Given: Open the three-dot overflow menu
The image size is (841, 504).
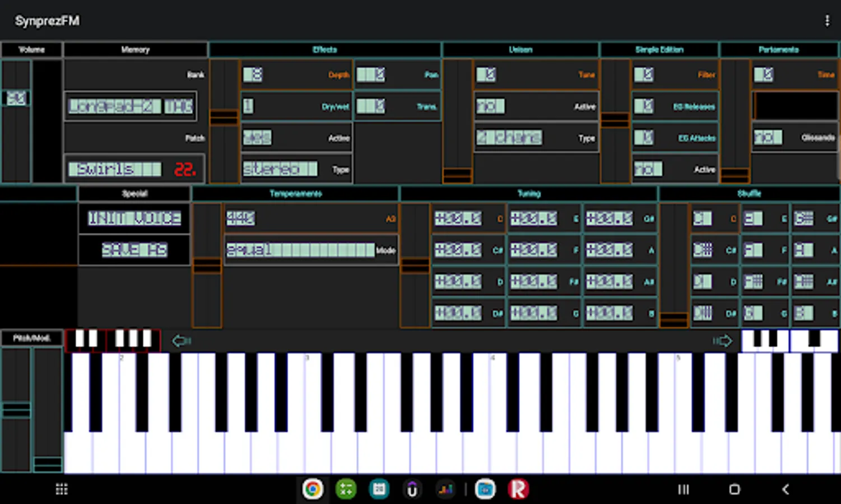Looking at the screenshot, I should pyautogui.click(x=826, y=21).
